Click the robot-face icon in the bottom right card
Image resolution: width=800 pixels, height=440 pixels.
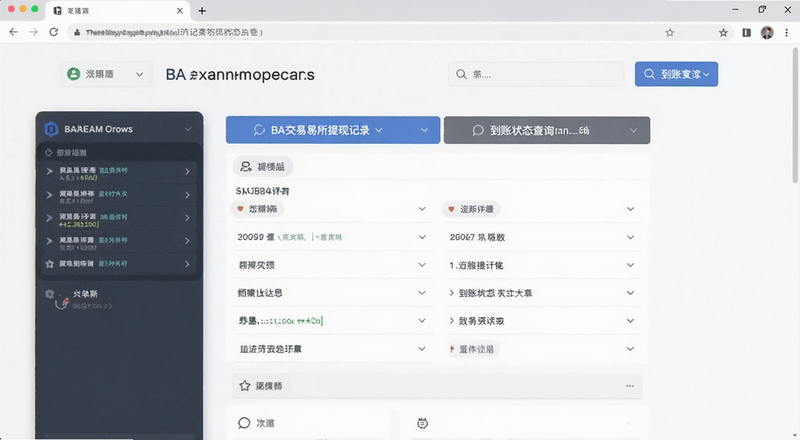pyautogui.click(x=422, y=423)
